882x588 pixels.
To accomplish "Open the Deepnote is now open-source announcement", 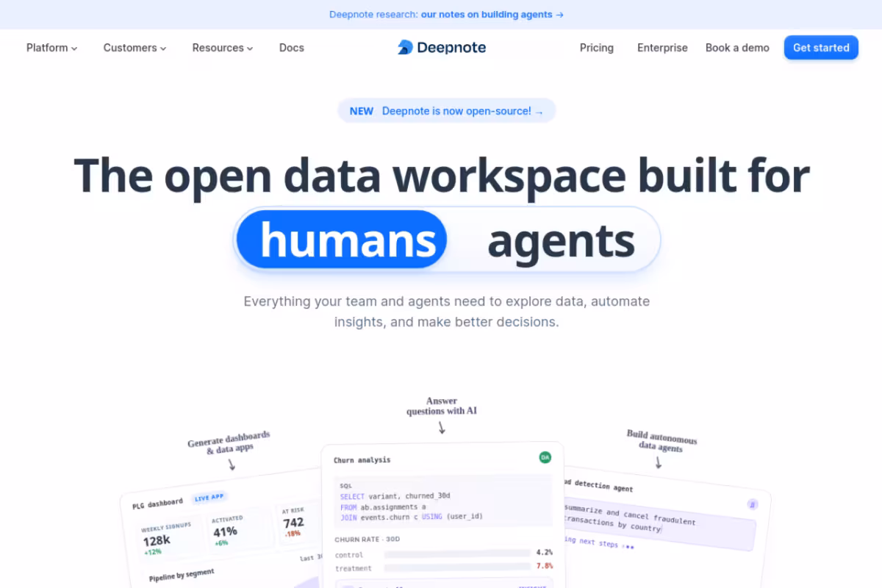I will tap(447, 111).
